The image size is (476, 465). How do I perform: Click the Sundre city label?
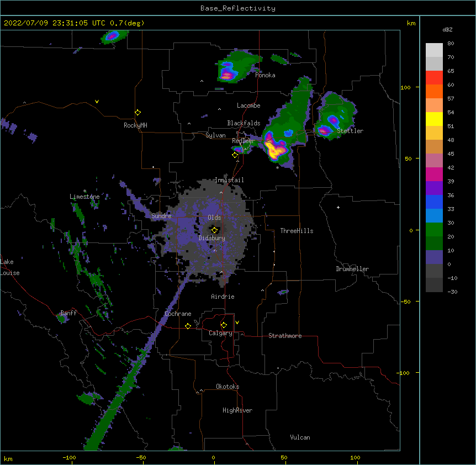pyautogui.click(x=161, y=216)
